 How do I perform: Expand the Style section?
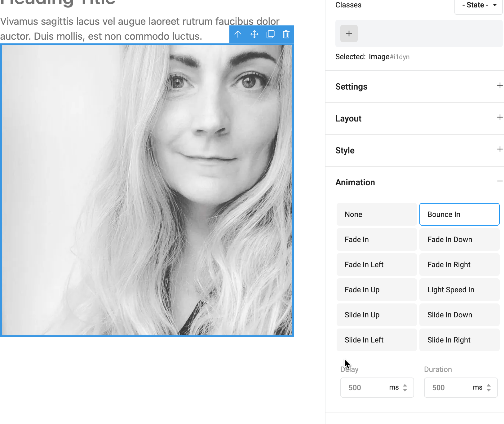[499, 149]
